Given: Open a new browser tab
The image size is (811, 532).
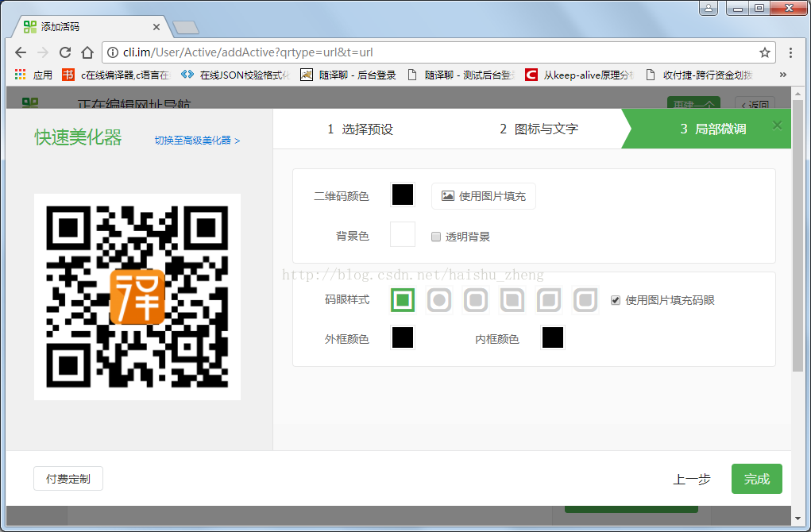Looking at the screenshot, I should point(185,28).
